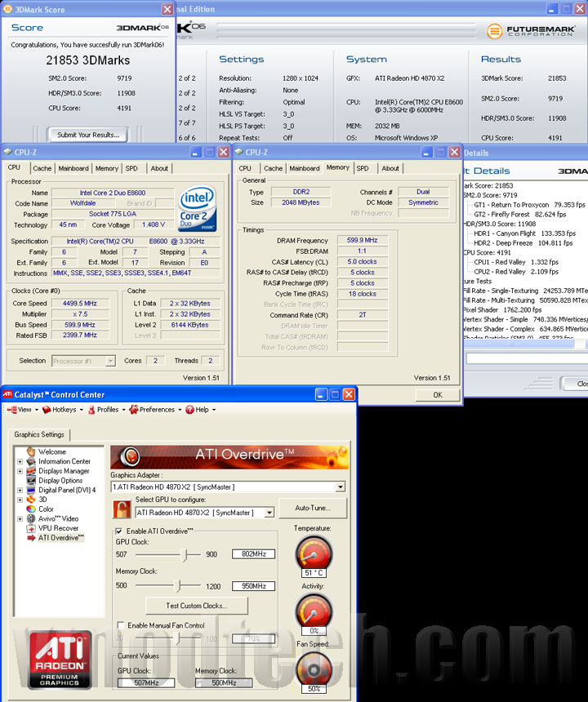Click the ATI Overdrive banner round icon
Screen dimensions: 588x702
click(x=131, y=456)
